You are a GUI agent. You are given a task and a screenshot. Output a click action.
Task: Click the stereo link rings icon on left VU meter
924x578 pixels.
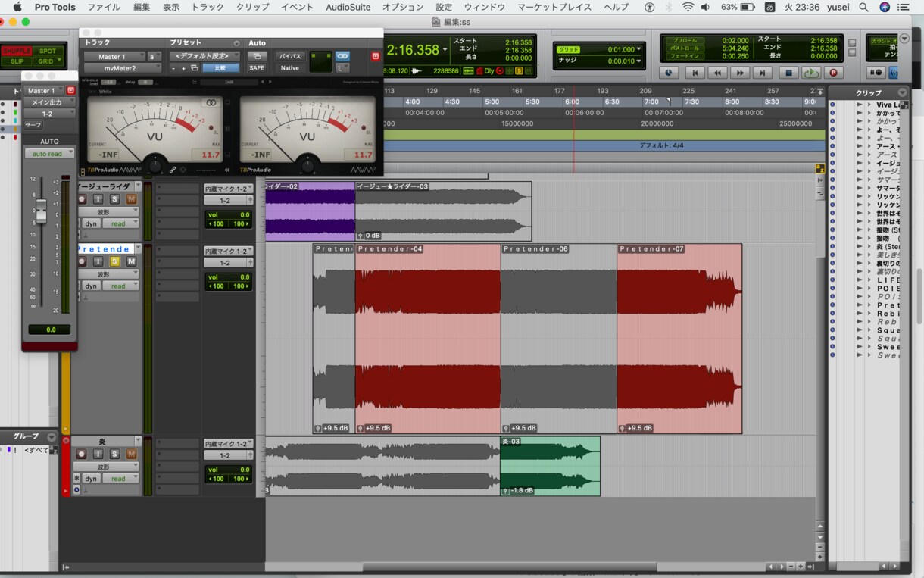click(211, 102)
